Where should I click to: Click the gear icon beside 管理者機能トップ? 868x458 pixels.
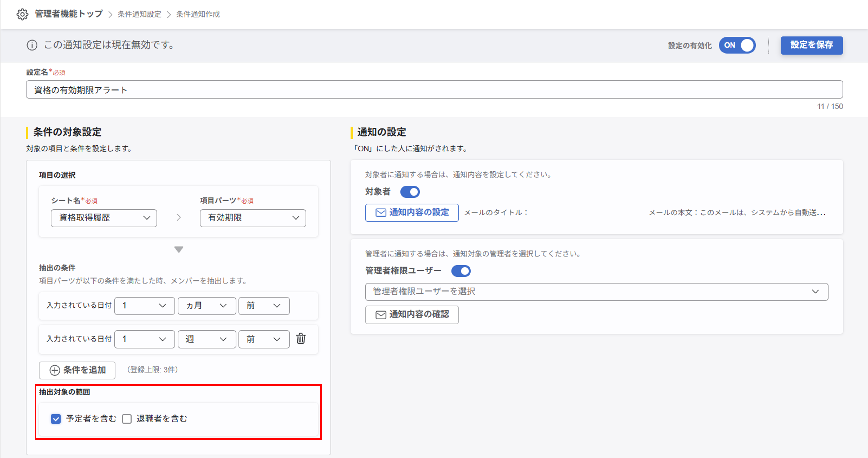[x=22, y=14]
